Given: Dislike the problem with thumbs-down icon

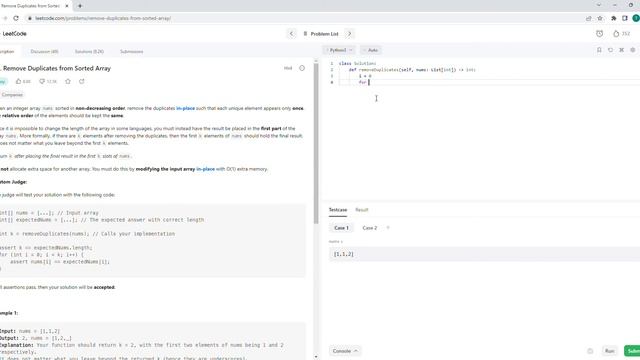Looking at the screenshot, I should coord(42,81).
